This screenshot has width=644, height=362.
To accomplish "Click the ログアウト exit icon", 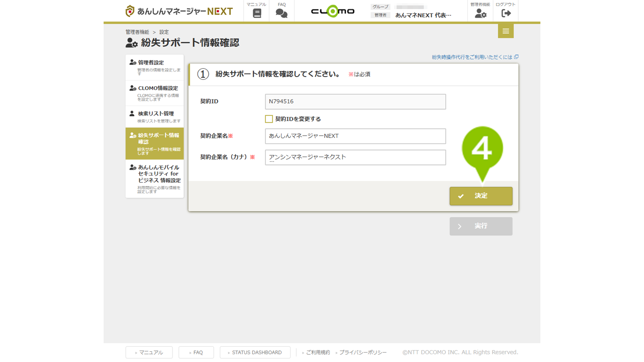I will coord(506,13).
